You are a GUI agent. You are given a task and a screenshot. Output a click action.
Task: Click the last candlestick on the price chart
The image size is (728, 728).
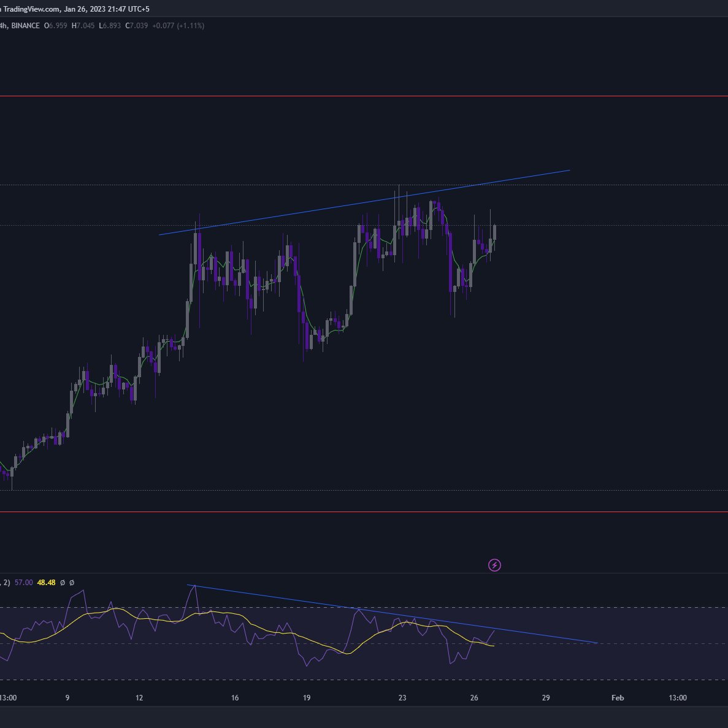[494, 232]
